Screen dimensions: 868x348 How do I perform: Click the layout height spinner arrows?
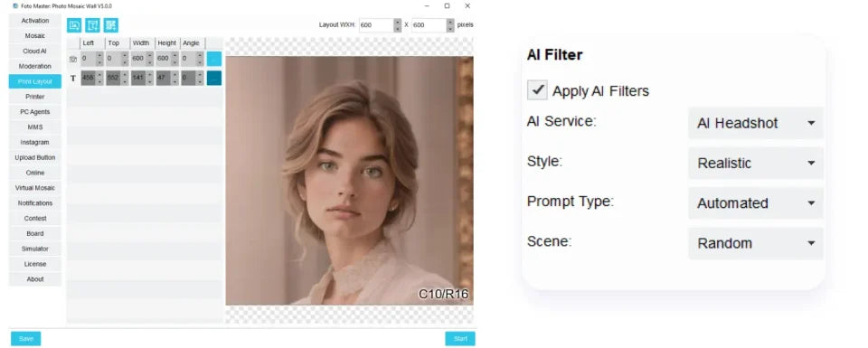[x=450, y=25]
